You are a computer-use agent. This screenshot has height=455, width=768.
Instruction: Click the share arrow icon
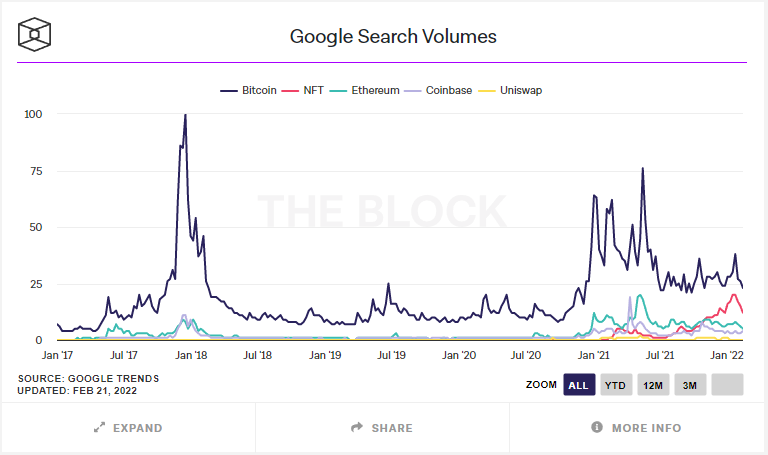coord(357,427)
